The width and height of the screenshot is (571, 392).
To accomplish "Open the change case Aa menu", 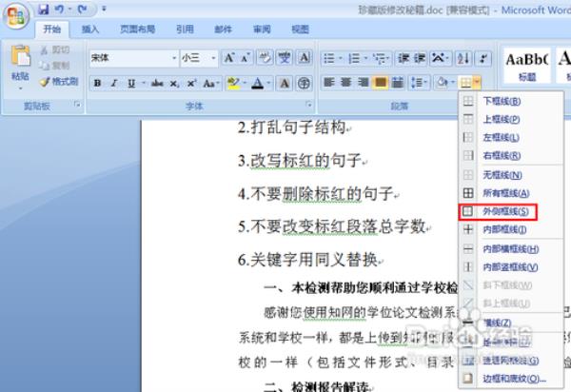I will pyautogui.click(x=210, y=84).
